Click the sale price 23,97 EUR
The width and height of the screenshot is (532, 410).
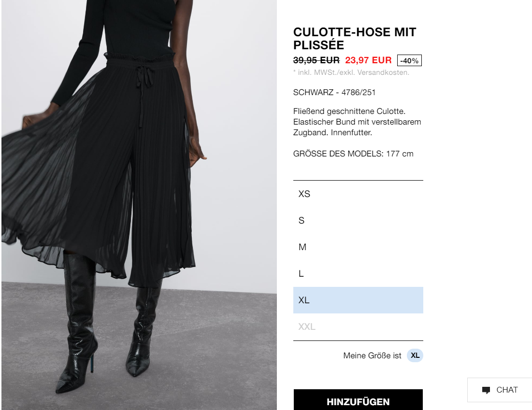[x=368, y=60]
